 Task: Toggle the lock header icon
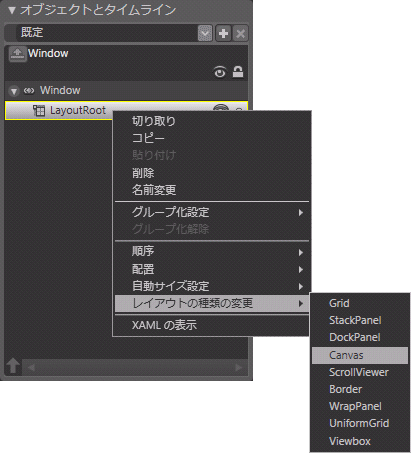point(238,72)
